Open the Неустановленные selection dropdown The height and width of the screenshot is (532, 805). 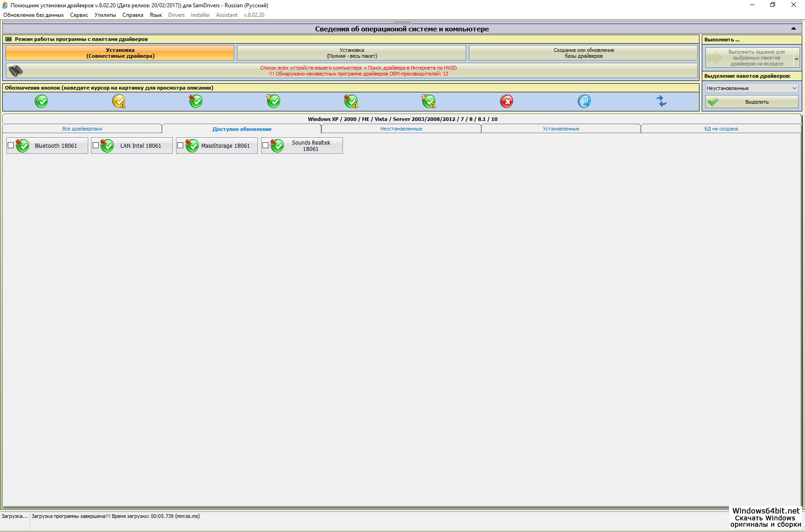[x=751, y=88]
